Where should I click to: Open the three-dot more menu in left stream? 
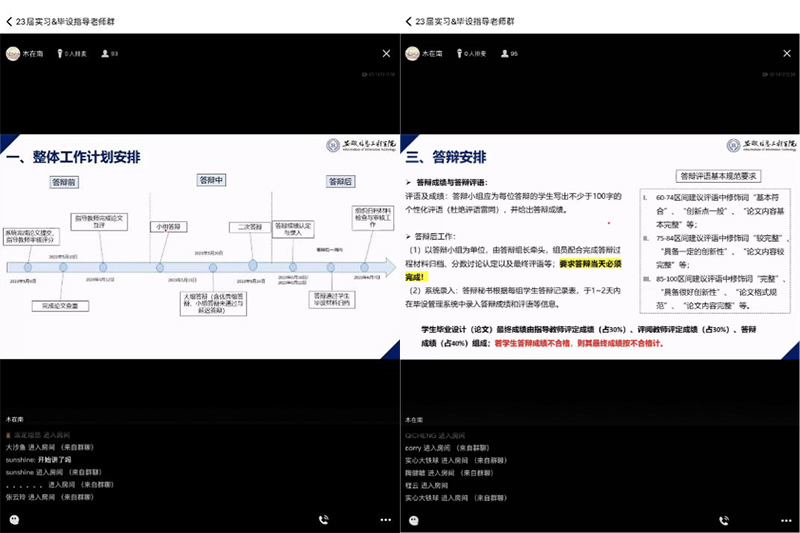tap(386, 520)
